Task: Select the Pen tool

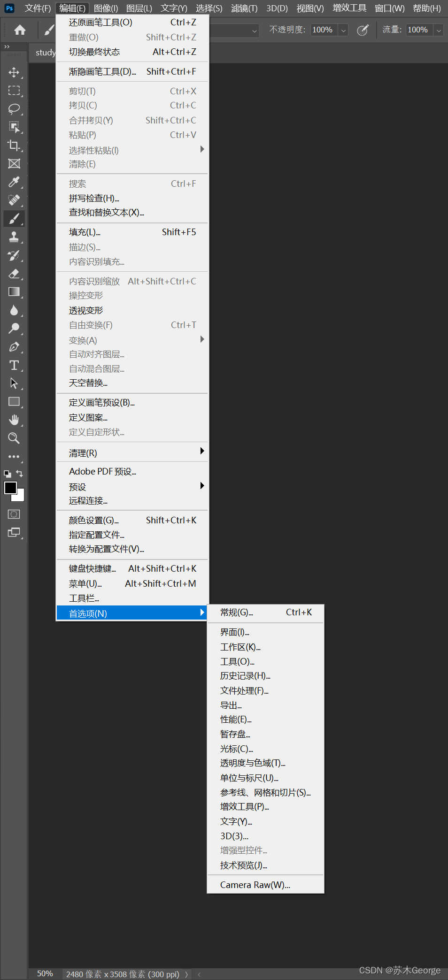Action: tap(14, 347)
